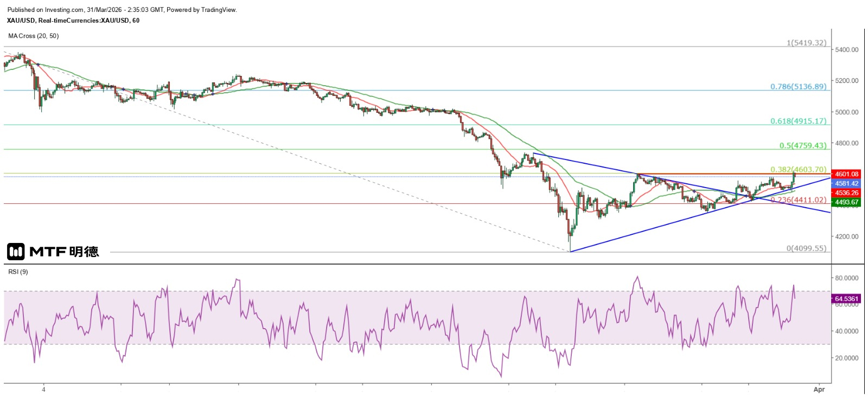868x398 pixels.
Task: Select the 0.5(4759.43) Fibonacci level label
Action: 803,145
